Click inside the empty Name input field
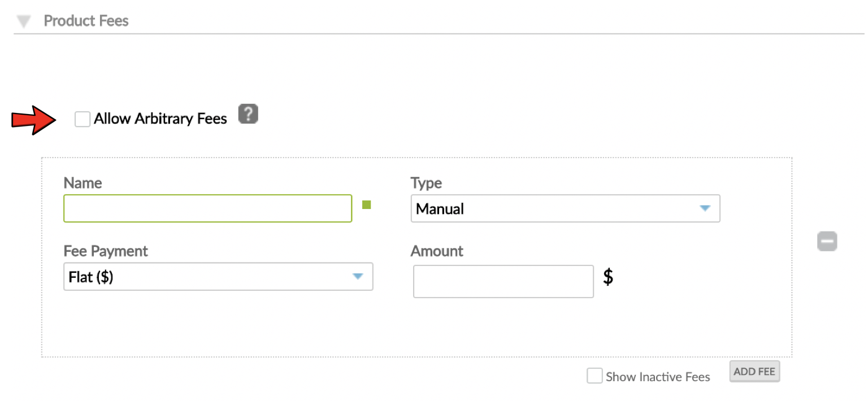 207,208
